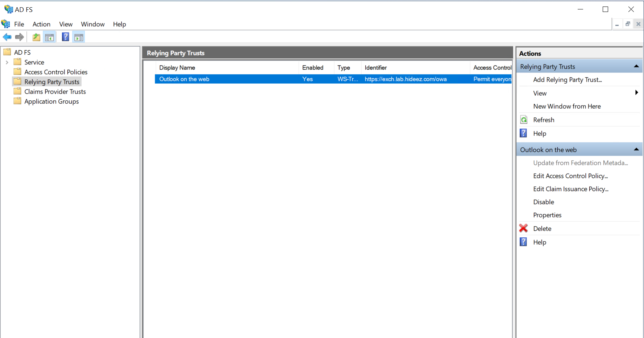
Task: Click the Up one level folder icon
Action: point(36,37)
